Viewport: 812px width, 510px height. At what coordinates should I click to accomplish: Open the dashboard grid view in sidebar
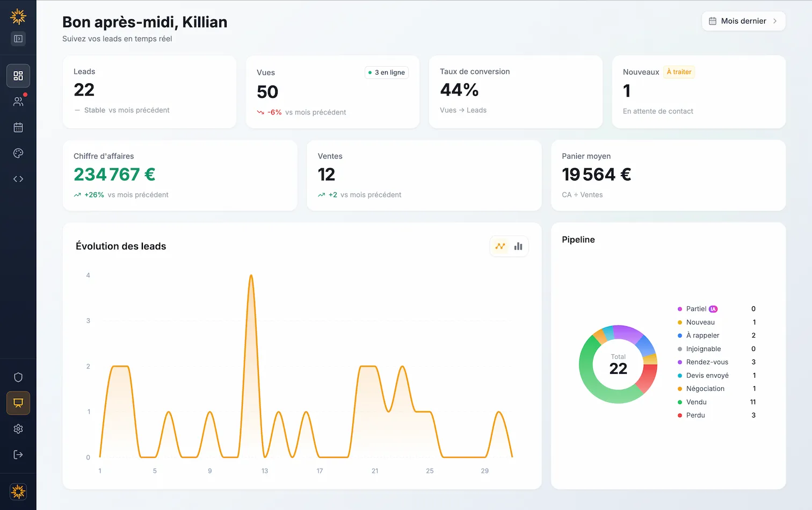(x=18, y=75)
